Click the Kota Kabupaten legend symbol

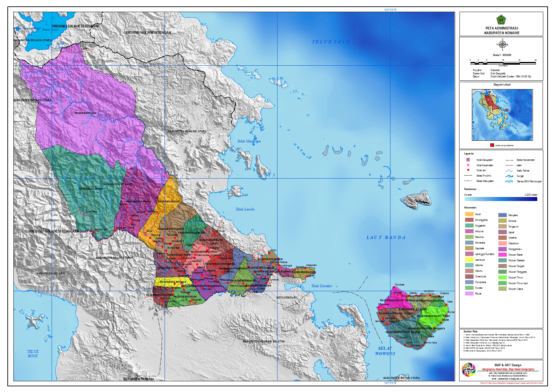point(468,160)
